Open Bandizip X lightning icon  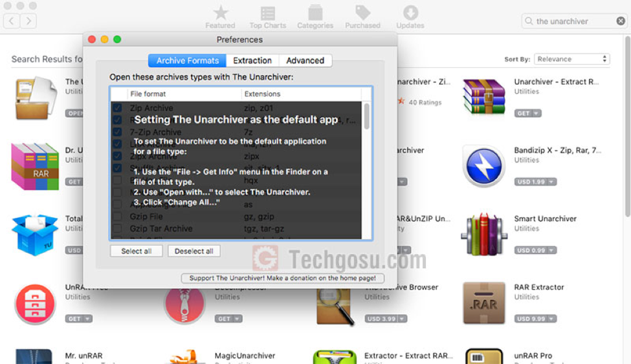pos(483,167)
